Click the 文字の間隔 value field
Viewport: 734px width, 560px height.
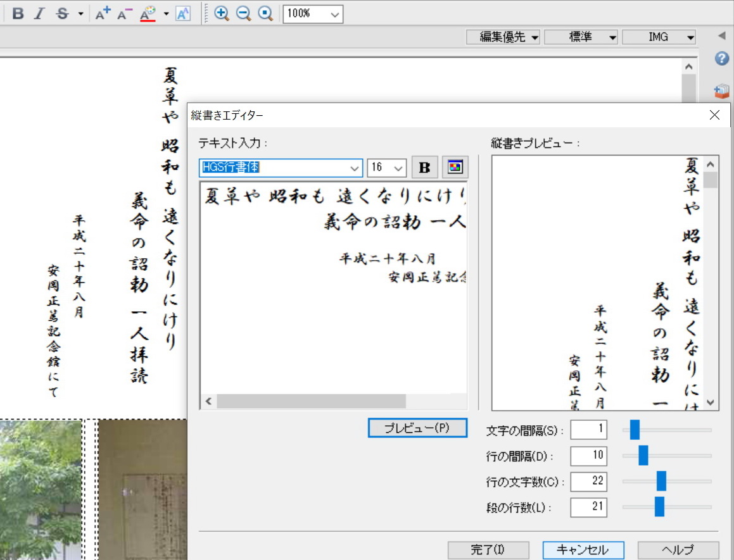click(588, 430)
